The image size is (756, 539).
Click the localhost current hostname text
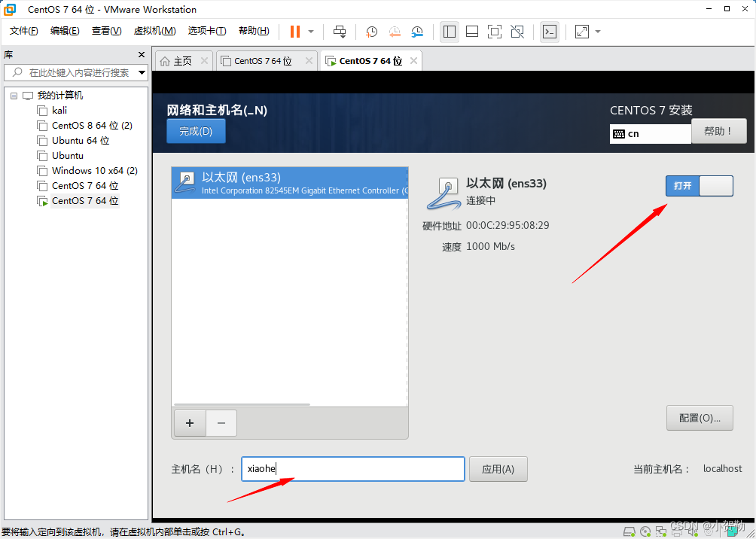pyautogui.click(x=722, y=468)
